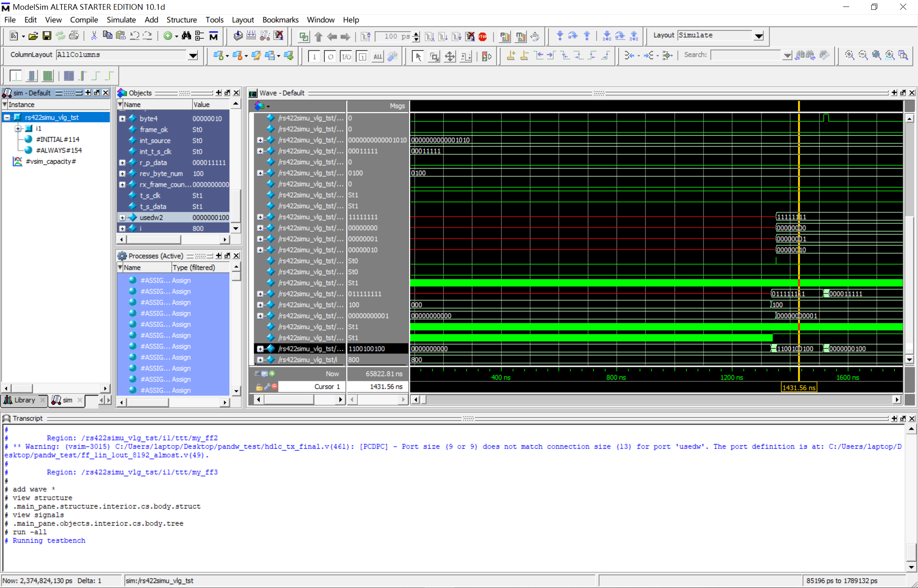Open the Structure menu
Viewport: 918px width, 588px height.
(x=181, y=20)
